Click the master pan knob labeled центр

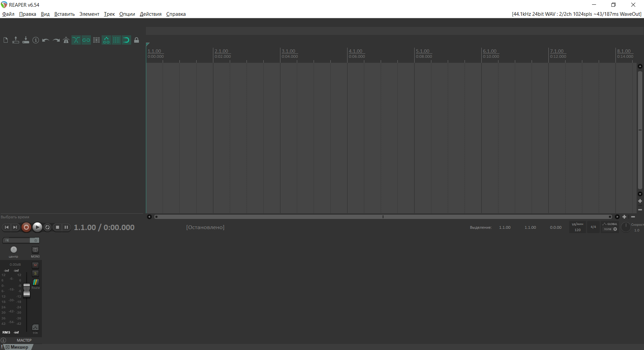pyautogui.click(x=14, y=250)
